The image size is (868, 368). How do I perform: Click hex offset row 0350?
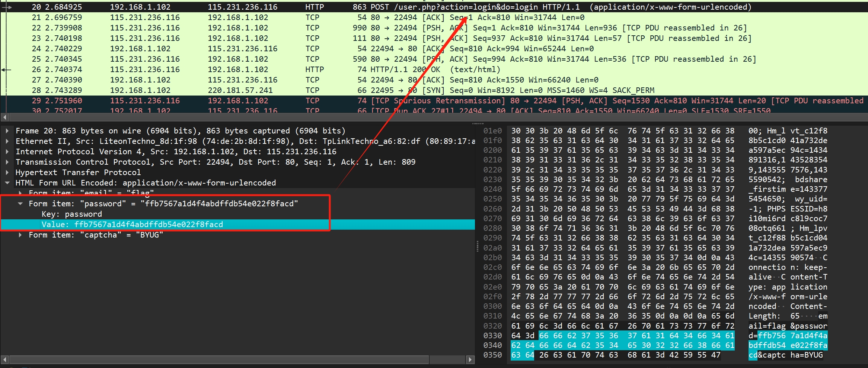click(492, 355)
